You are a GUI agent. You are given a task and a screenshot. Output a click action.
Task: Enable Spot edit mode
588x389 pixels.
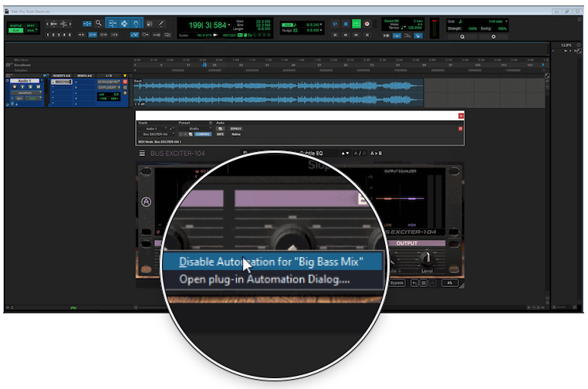tap(31, 25)
